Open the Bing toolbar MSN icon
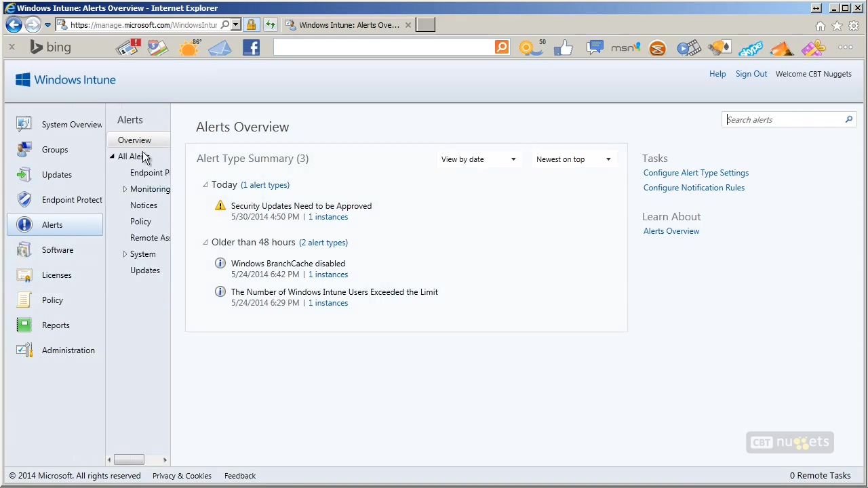 pyautogui.click(x=625, y=47)
